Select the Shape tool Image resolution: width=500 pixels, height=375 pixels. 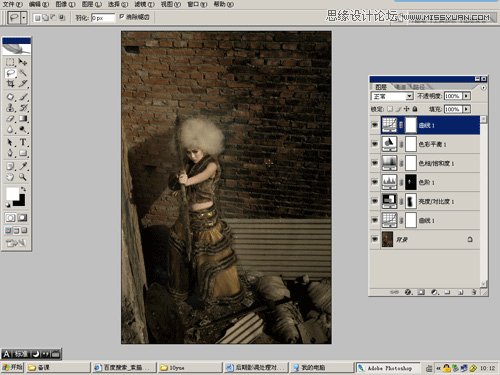coord(23,153)
